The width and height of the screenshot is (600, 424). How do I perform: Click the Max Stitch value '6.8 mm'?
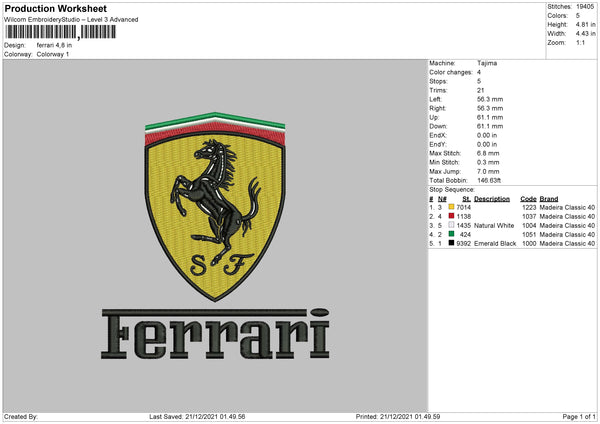[x=488, y=153]
